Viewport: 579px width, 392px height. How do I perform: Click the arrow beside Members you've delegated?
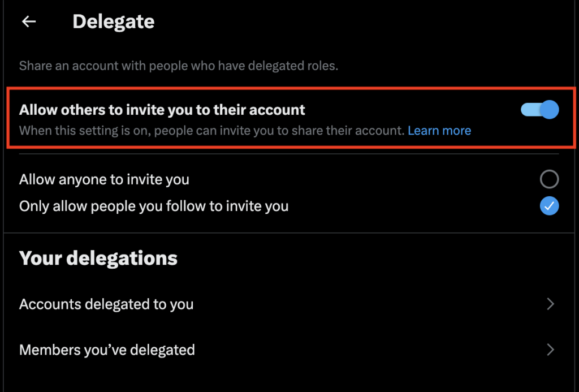tap(550, 350)
